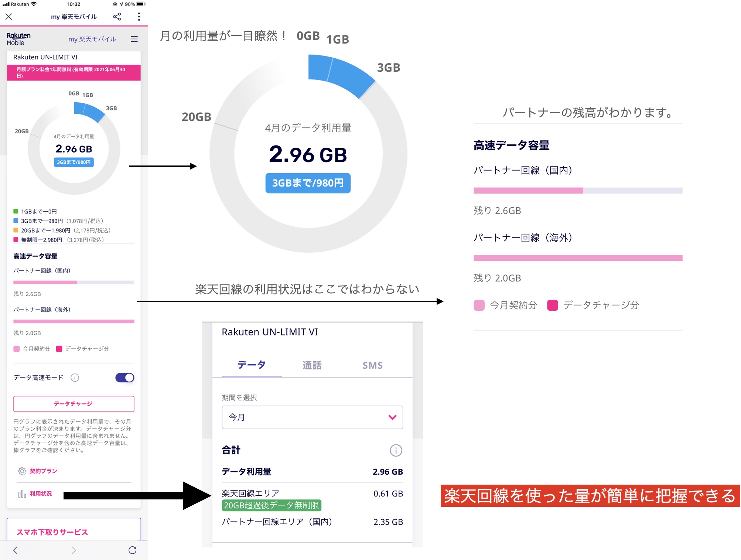Viewport: 741px width, 560px height.
Task: Click the green 1GBまで—0円 legend swatch
Action: [x=16, y=211]
